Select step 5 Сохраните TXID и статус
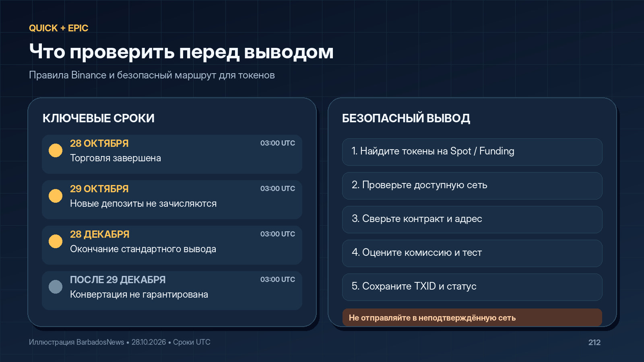644x362 pixels. click(x=472, y=287)
